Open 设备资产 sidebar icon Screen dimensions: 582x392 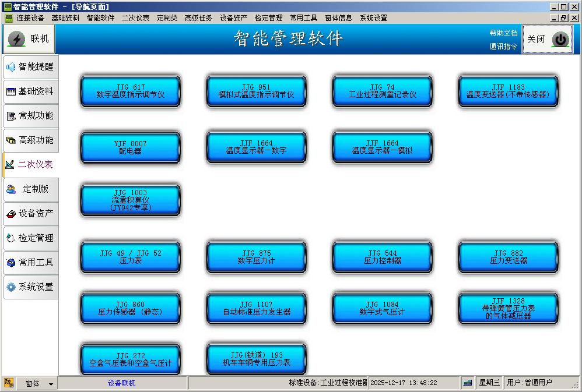click(x=10, y=214)
